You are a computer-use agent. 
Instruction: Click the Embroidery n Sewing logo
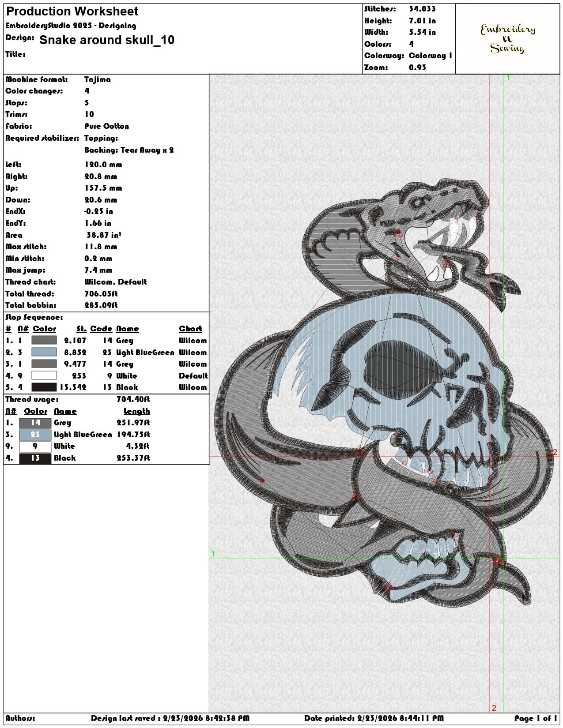(508, 38)
